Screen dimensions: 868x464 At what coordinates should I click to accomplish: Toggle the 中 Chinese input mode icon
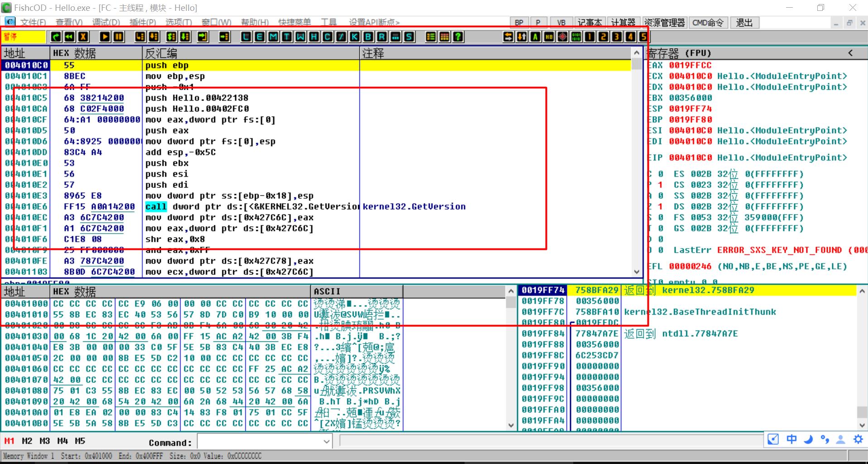(791, 439)
